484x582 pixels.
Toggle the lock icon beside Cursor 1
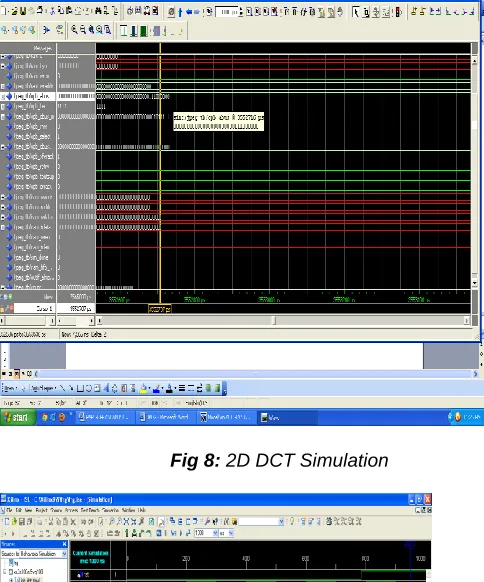pos(3,308)
